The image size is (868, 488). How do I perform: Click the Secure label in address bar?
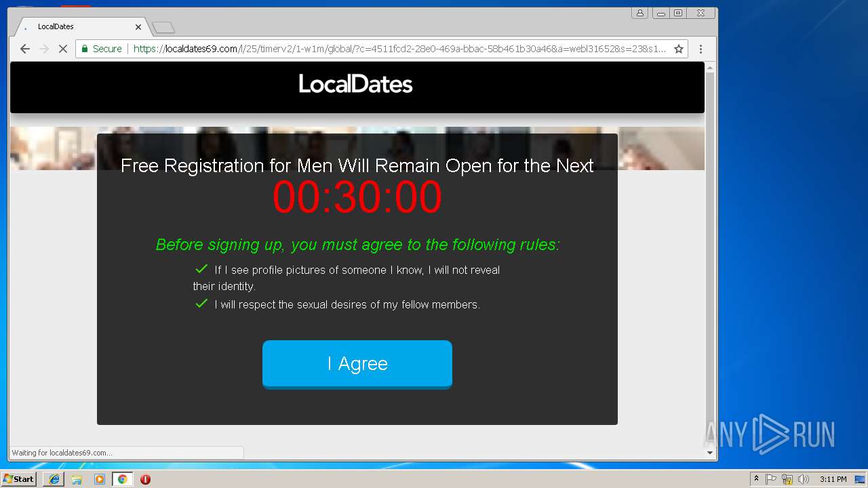[107, 49]
